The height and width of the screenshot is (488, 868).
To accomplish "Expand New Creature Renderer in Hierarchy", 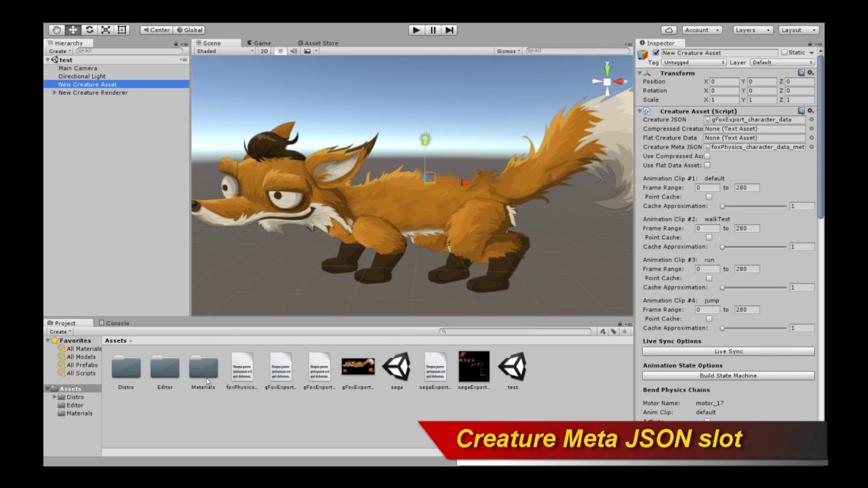I will pyautogui.click(x=55, y=93).
